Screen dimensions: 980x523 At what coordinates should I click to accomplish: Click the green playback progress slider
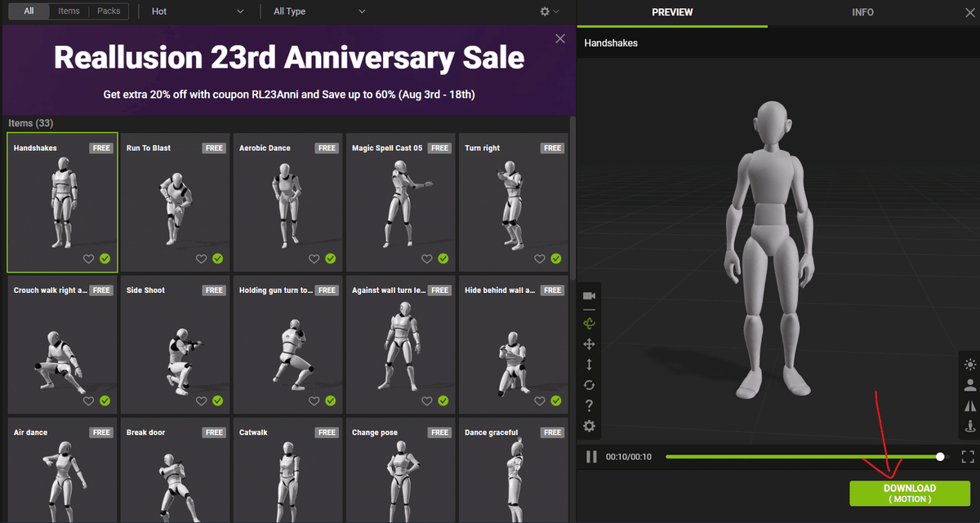tap(804, 457)
